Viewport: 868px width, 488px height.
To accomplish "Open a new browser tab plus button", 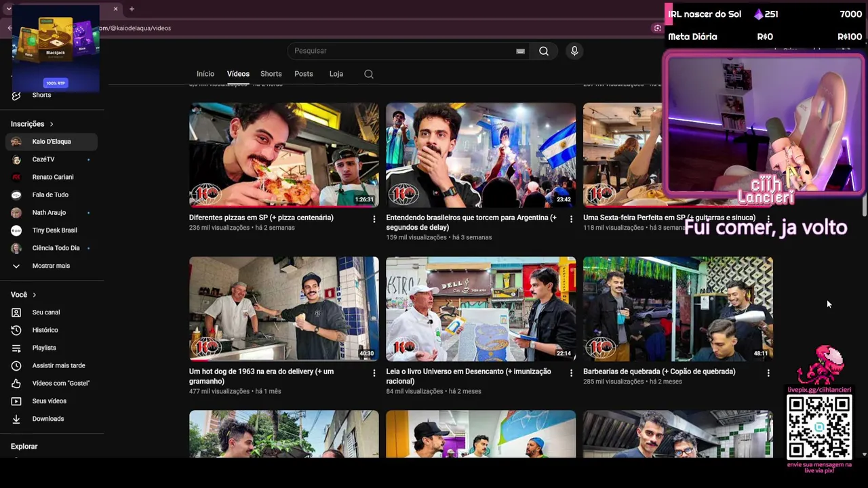I will pyautogui.click(x=132, y=9).
